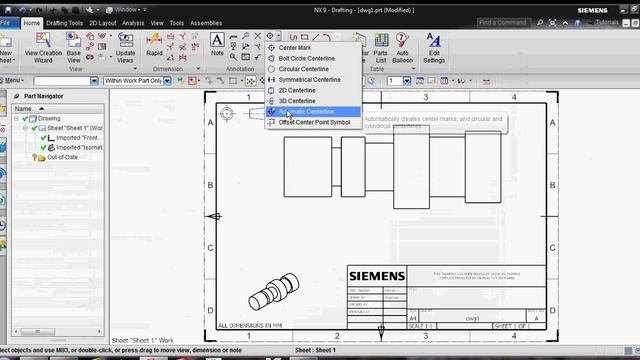Launch the View Creation Wizard
Image resolution: width=640 pixels, height=360 pixels.
[x=43, y=48]
